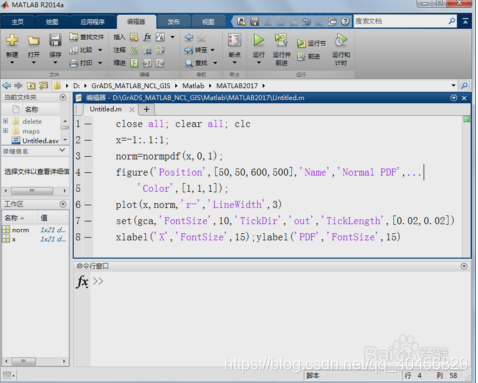Click the search documentation input field
The height and width of the screenshot is (383, 478).
(401, 21)
